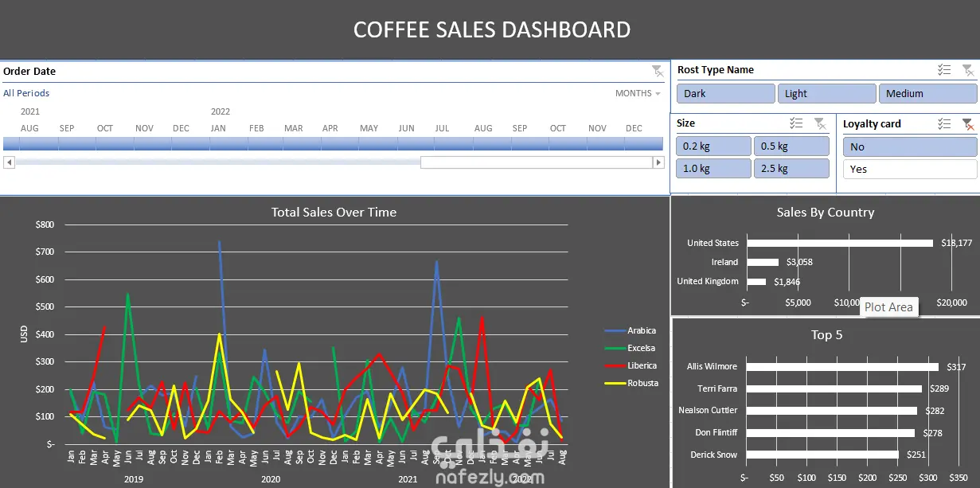980x488 pixels.
Task: Toggle multi-select on Rost Type Name slicer
Action: tap(944, 70)
